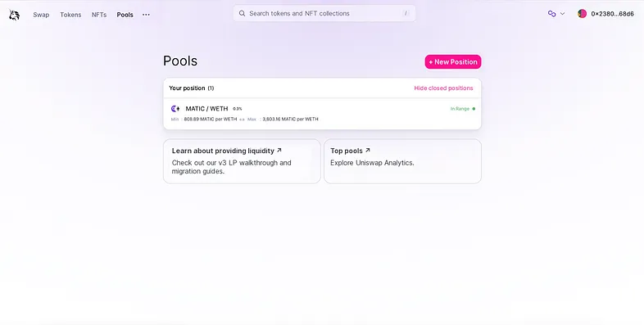Viewport: 644px width, 325px height.
Task: Open the MATIC / WETH position row
Action: pyautogui.click(x=322, y=114)
